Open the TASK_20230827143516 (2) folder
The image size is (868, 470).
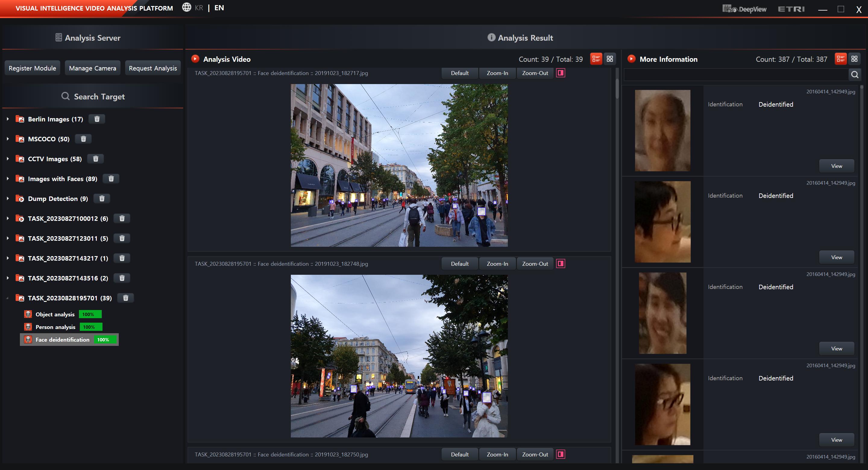68,278
